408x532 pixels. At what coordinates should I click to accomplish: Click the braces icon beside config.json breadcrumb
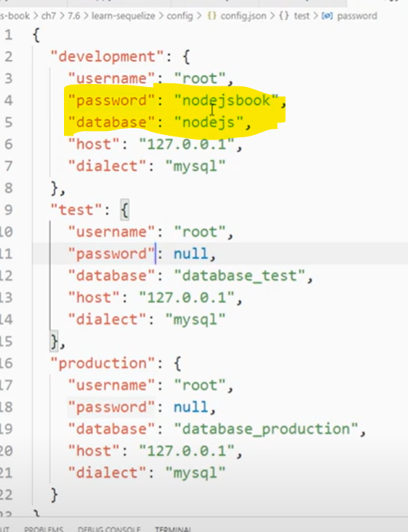pos(212,16)
